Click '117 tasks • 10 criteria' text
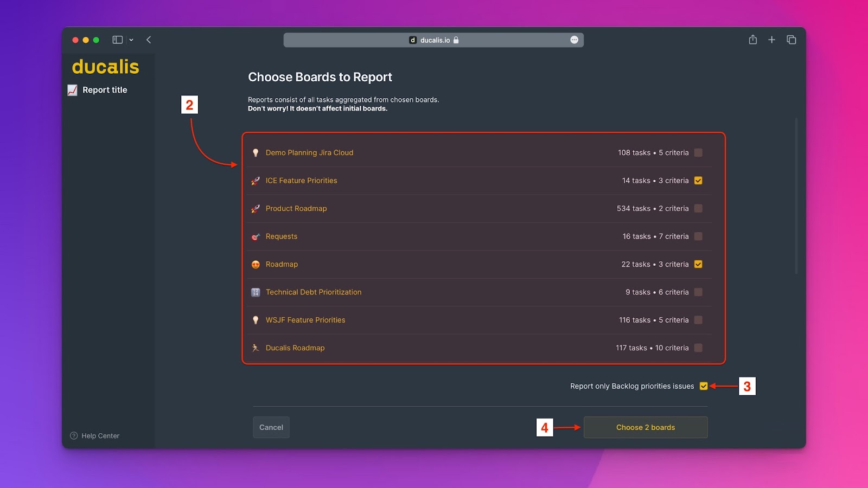868x488 pixels. pyautogui.click(x=652, y=348)
